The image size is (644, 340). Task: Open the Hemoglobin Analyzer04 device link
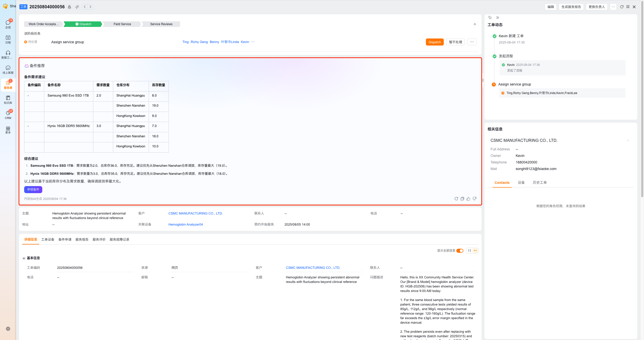pyautogui.click(x=185, y=224)
